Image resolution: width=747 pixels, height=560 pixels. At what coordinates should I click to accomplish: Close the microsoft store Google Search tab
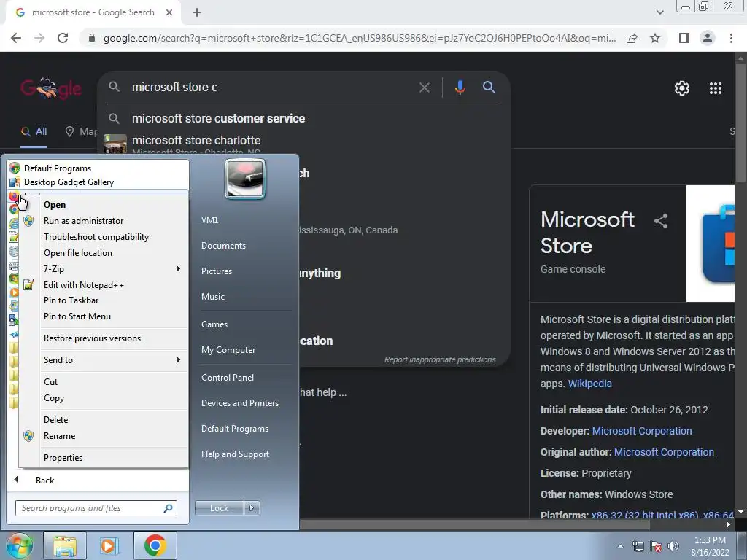pos(169,13)
